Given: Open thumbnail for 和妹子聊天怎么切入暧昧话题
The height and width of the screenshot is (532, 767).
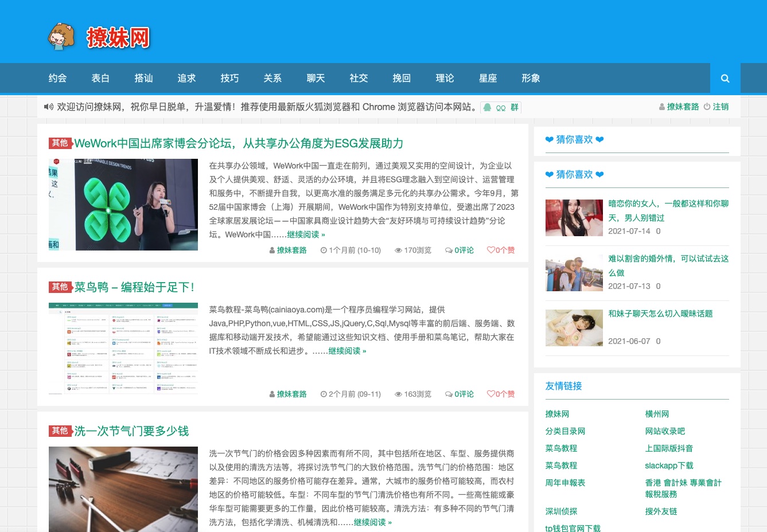Looking at the screenshot, I should [x=574, y=328].
